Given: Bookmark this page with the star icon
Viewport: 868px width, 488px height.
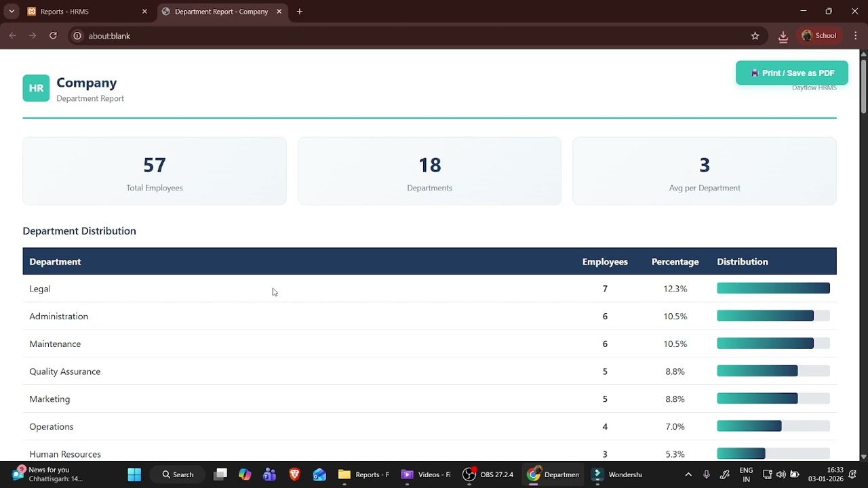Looking at the screenshot, I should point(755,36).
